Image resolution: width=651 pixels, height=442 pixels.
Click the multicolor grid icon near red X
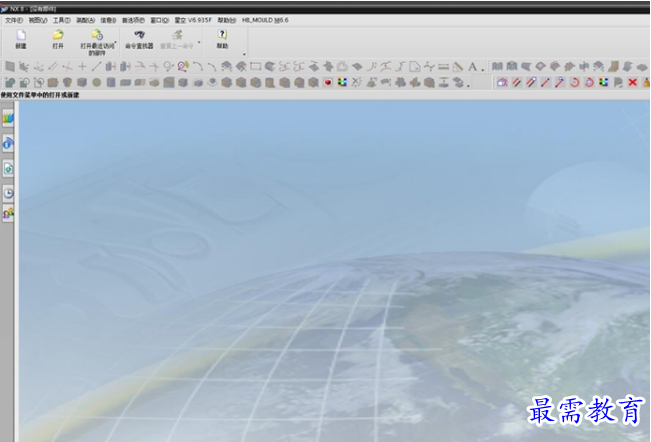[x=603, y=83]
